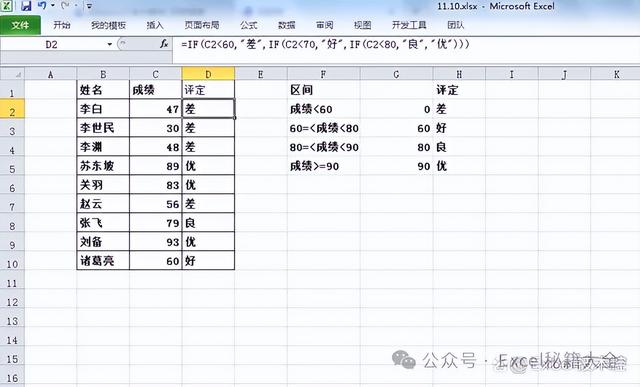Click into the formula bar IF formula
This screenshot has width=640, height=387.
tap(325, 44)
